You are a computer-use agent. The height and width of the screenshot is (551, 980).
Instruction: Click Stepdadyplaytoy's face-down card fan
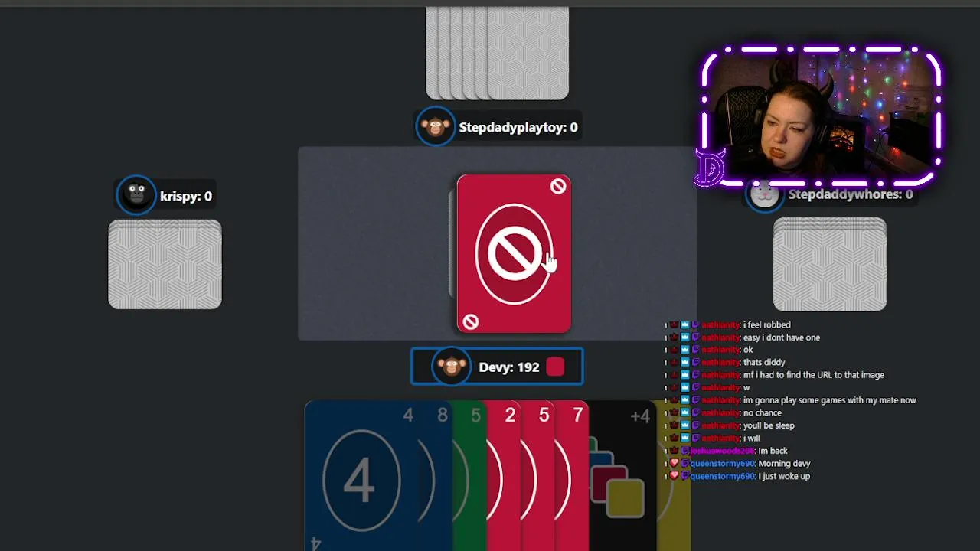(498, 53)
